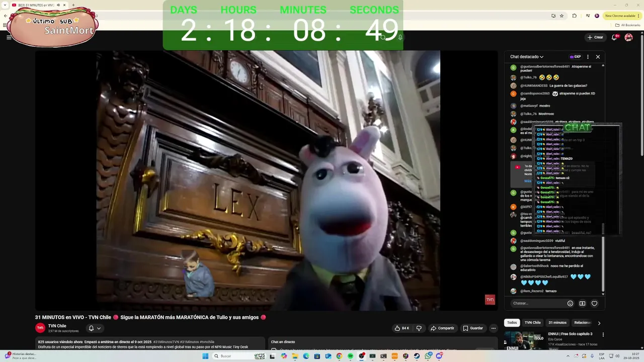Close the live chat panel

click(598, 57)
